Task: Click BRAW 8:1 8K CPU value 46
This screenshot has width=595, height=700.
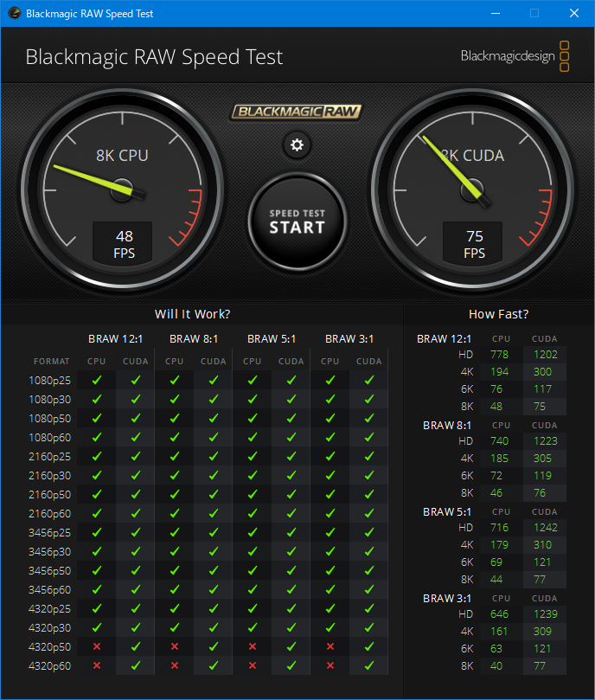Action: tap(496, 493)
